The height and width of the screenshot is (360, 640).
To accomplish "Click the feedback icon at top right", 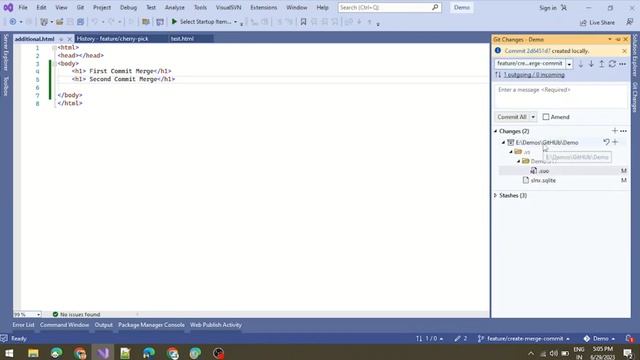I will click(x=630, y=22).
